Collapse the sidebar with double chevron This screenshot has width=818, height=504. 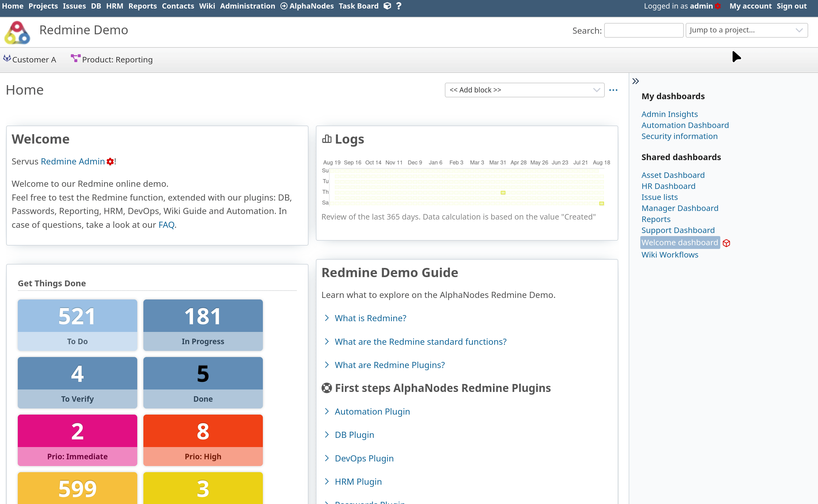pos(636,81)
